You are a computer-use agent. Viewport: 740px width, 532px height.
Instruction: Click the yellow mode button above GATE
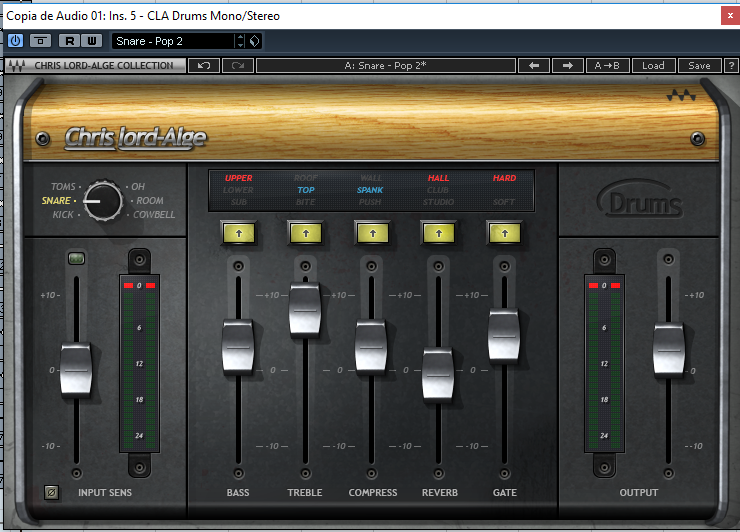coord(505,233)
